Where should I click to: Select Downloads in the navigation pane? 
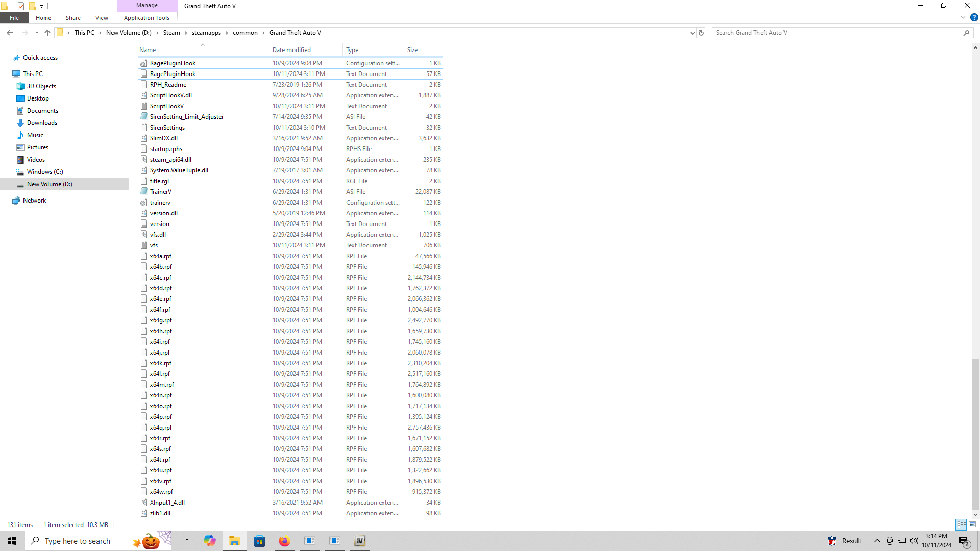42,123
